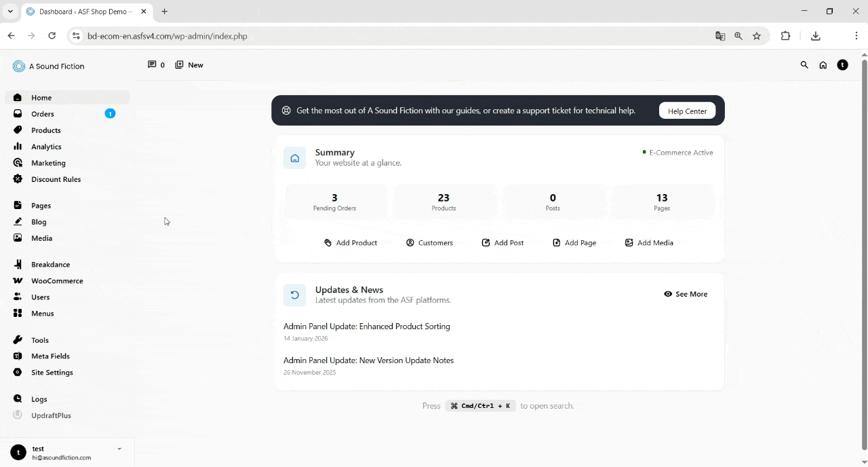Click the Pending Orders stat card
The width and height of the screenshot is (868, 467).
pos(335,202)
